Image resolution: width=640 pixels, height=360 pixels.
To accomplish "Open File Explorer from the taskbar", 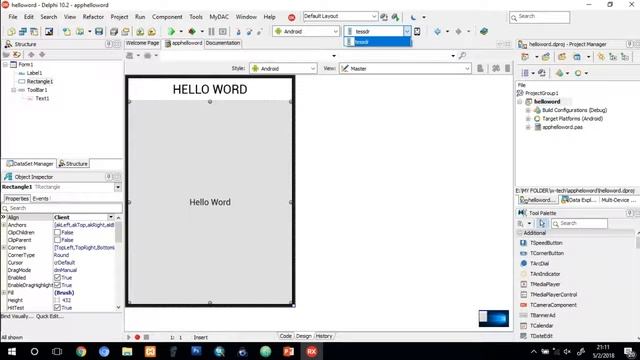I will [127, 351].
